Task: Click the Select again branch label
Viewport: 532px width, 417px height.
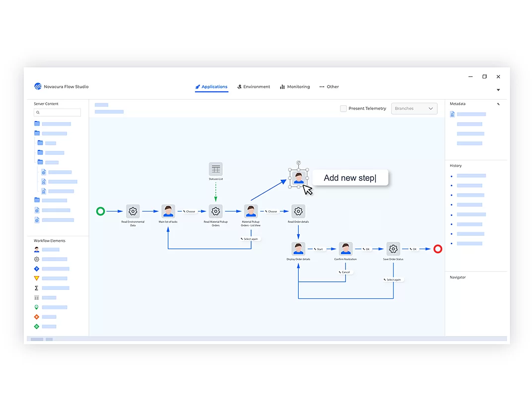Action: point(250,239)
